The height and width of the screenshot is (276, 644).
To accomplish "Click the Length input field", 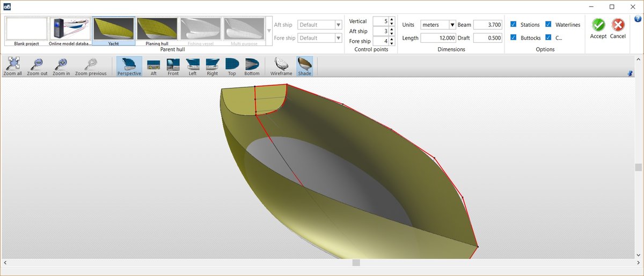I will click(x=438, y=38).
